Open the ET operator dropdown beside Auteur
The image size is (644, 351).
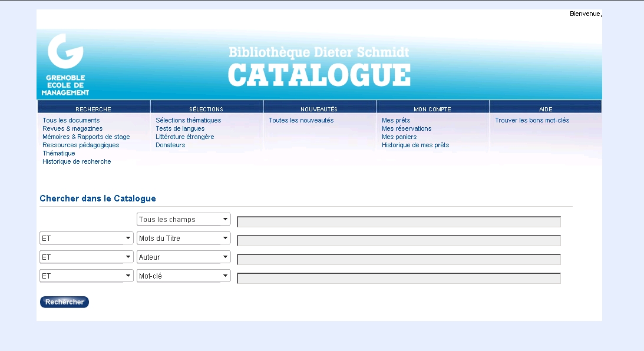pyautogui.click(x=86, y=257)
